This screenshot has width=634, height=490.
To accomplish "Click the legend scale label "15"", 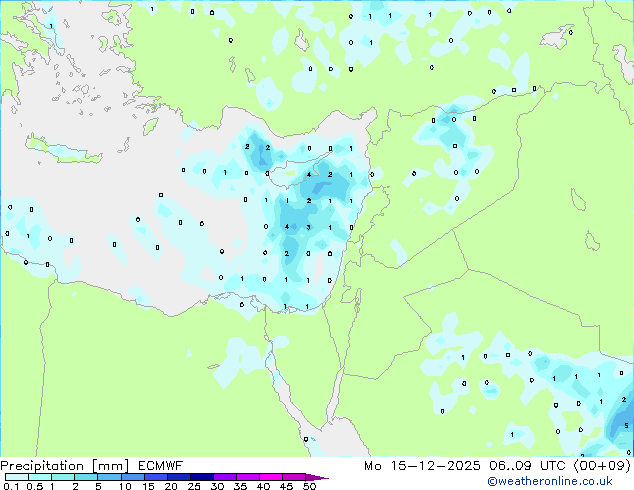I will click(148, 486).
